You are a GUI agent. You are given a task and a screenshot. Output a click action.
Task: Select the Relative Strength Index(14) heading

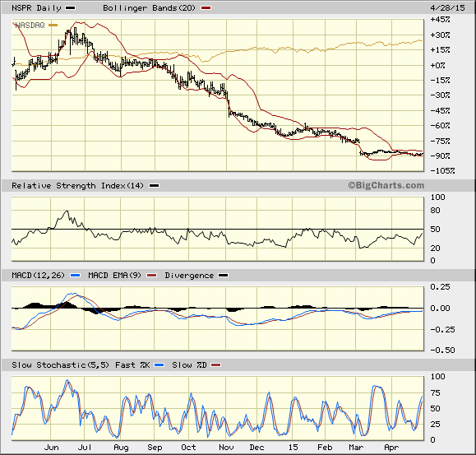[77, 186]
